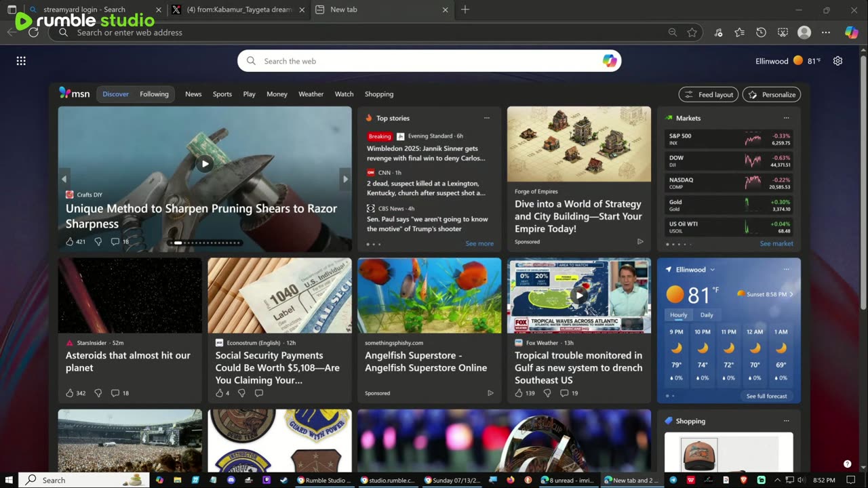868x488 pixels.
Task: Open Wimbledon 2025 Jannik Sinner story
Action: pyautogui.click(x=426, y=153)
